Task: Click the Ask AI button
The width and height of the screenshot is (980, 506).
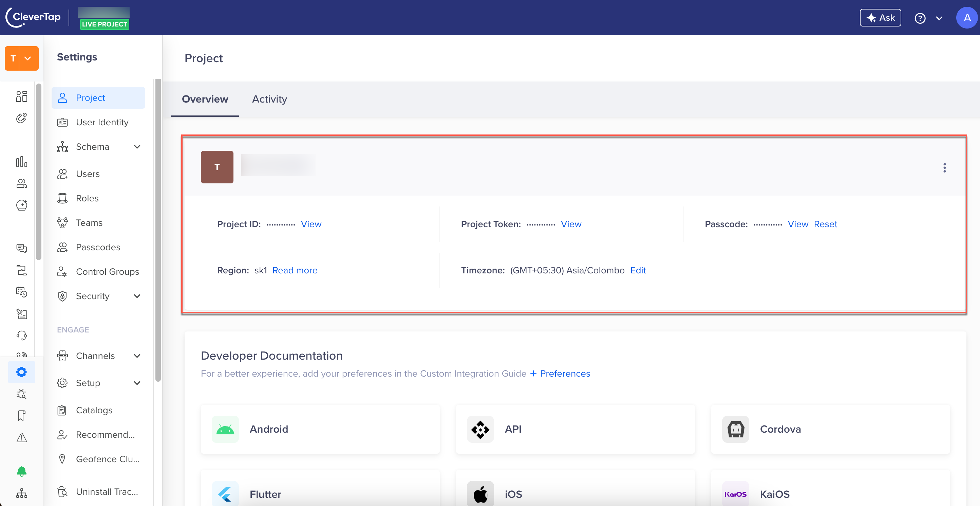Action: [x=880, y=18]
